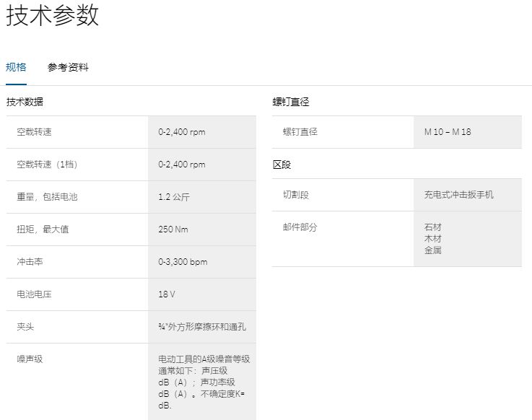Click the 夹头 row label
This screenshot has width=532, height=420.
coord(25,327)
